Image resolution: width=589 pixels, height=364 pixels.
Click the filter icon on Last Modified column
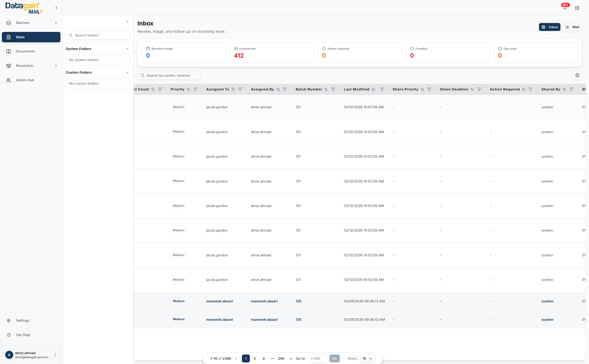(382, 89)
